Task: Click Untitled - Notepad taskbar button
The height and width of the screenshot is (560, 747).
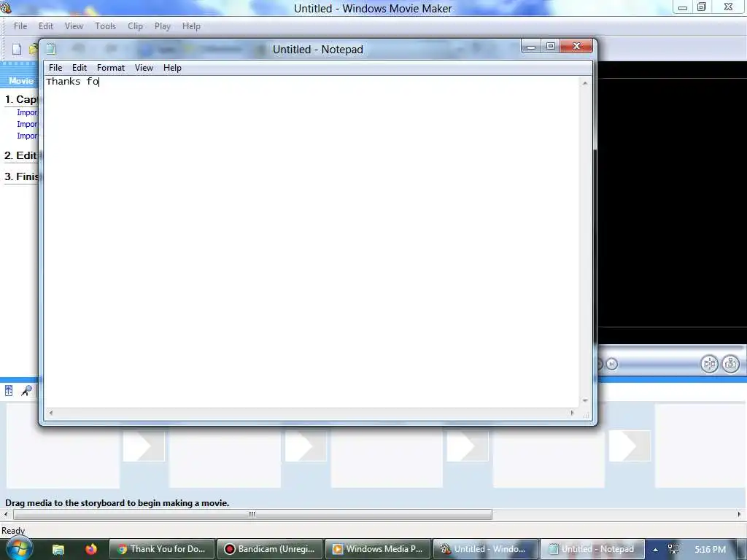Action: pyautogui.click(x=592, y=549)
